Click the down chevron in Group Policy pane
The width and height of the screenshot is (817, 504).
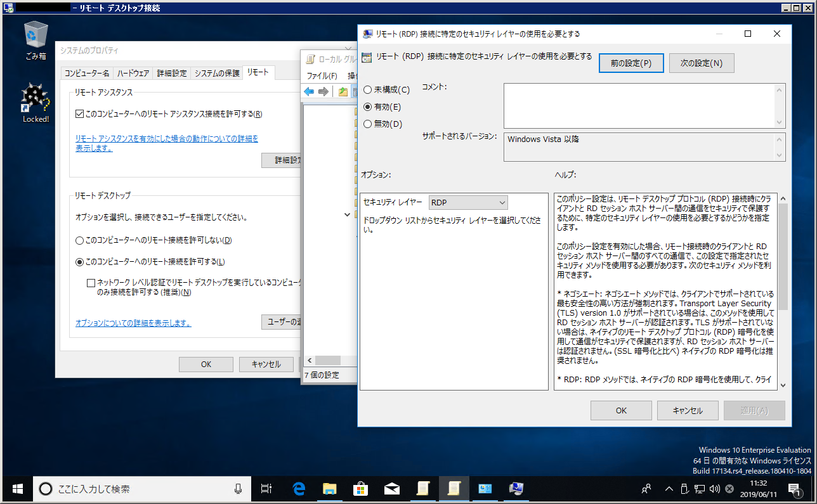tap(347, 215)
